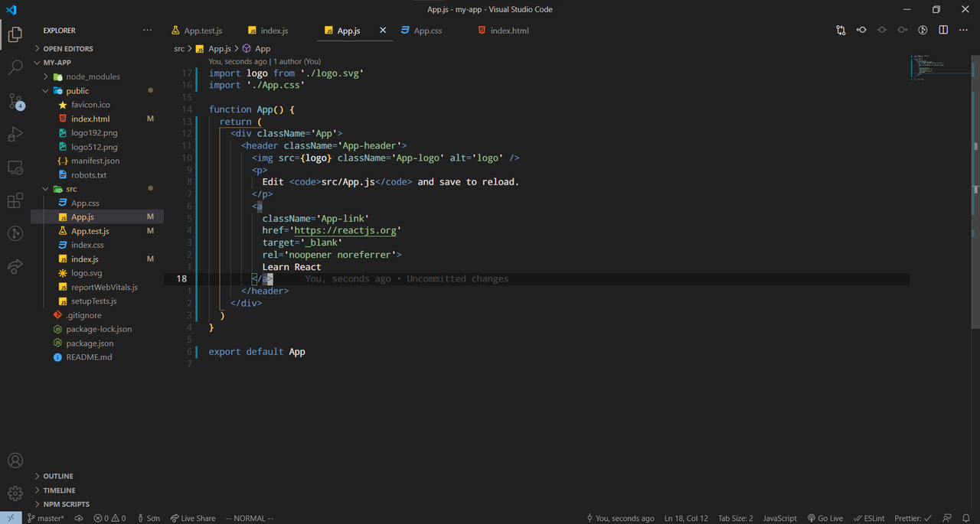Image resolution: width=980 pixels, height=524 pixels.
Task: Click the Open Changes compare icon
Action: [x=841, y=31]
